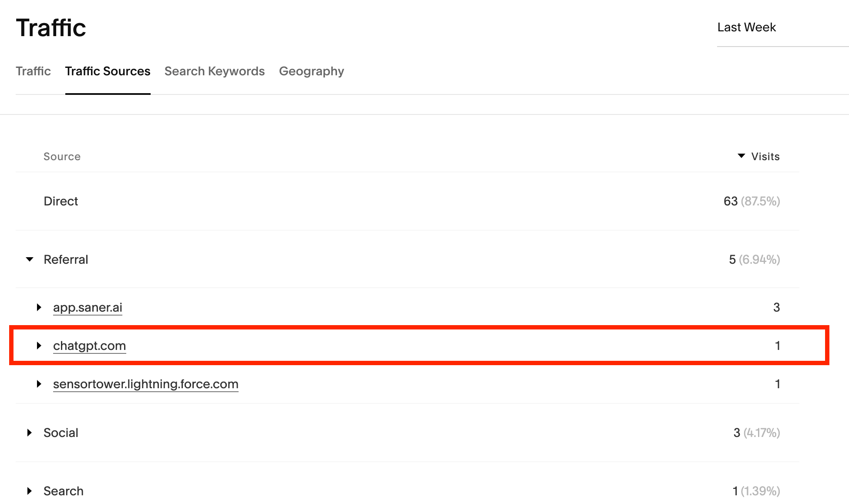The height and width of the screenshot is (504, 849).
Task: Open the sensortower.lightning.force.com link
Action: coord(145,384)
